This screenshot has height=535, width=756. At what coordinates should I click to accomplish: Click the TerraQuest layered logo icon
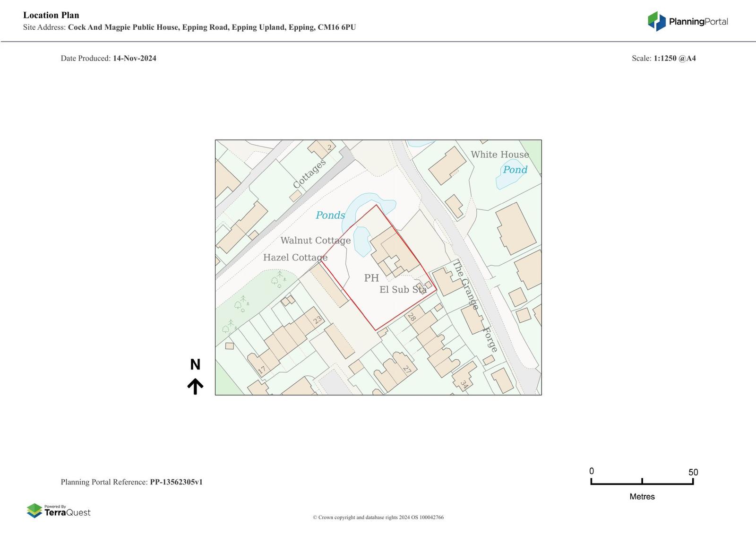click(34, 510)
